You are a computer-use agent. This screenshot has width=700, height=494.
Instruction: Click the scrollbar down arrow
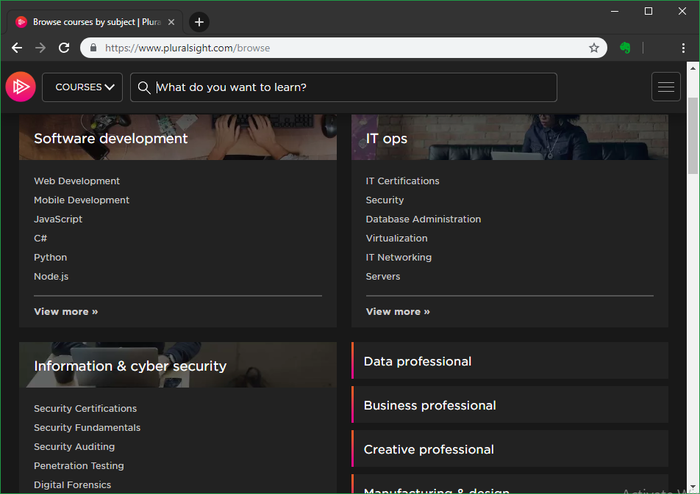coord(692,487)
